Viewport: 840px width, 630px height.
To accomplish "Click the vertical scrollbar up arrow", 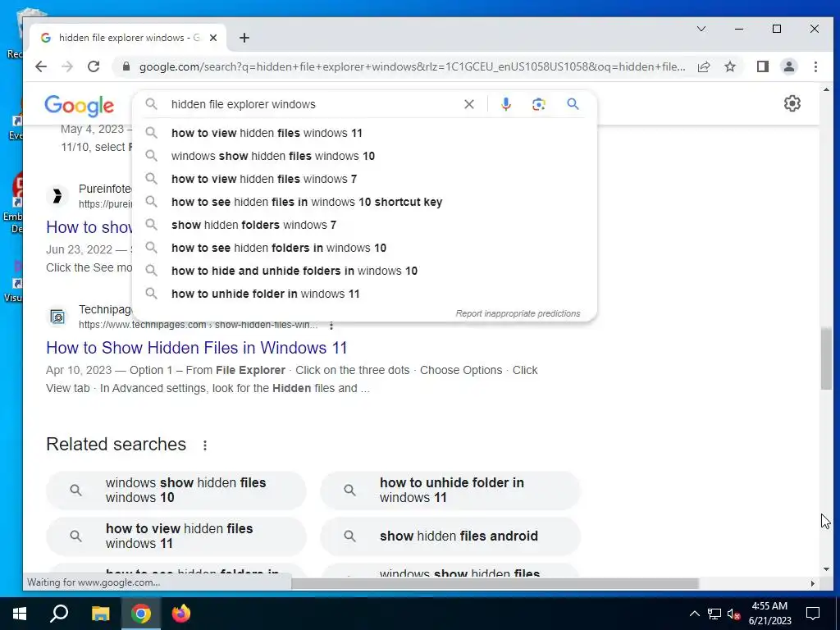I will (x=826, y=90).
